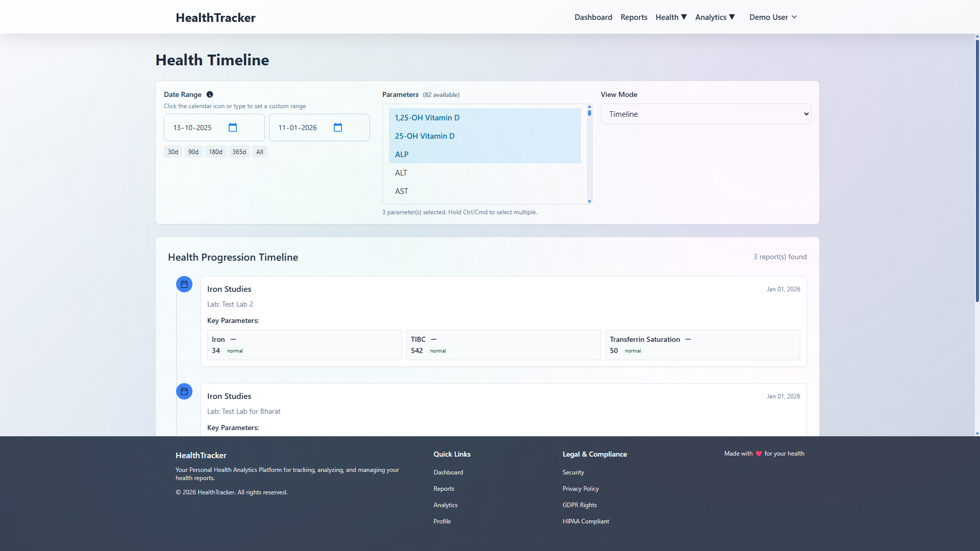Expand the Health menu in the navbar
Image resolution: width=980 pixels, height=551 pixels.
pyautogui.click(x=670, y=17)
